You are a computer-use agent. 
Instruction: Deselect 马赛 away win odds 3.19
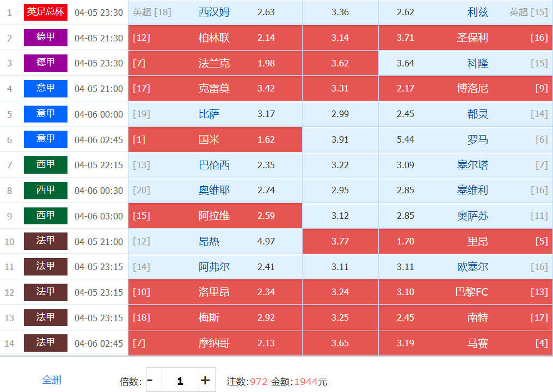[465, 343]
